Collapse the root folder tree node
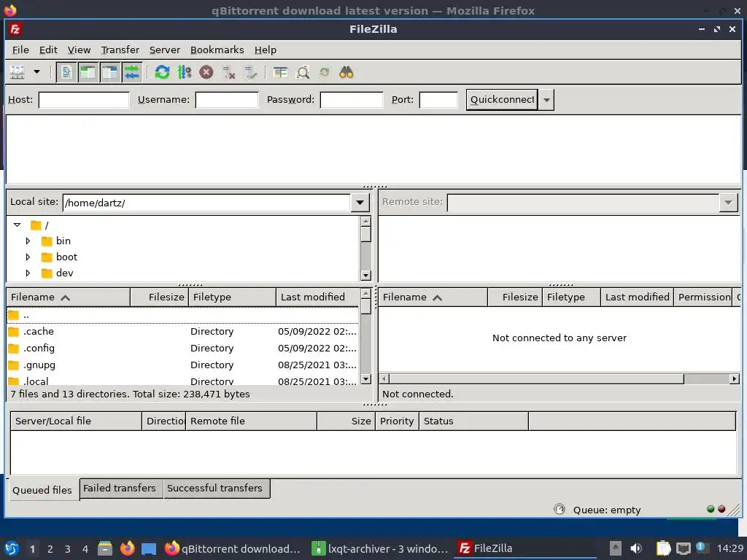 pyautogui.click(x=18, y=225)
